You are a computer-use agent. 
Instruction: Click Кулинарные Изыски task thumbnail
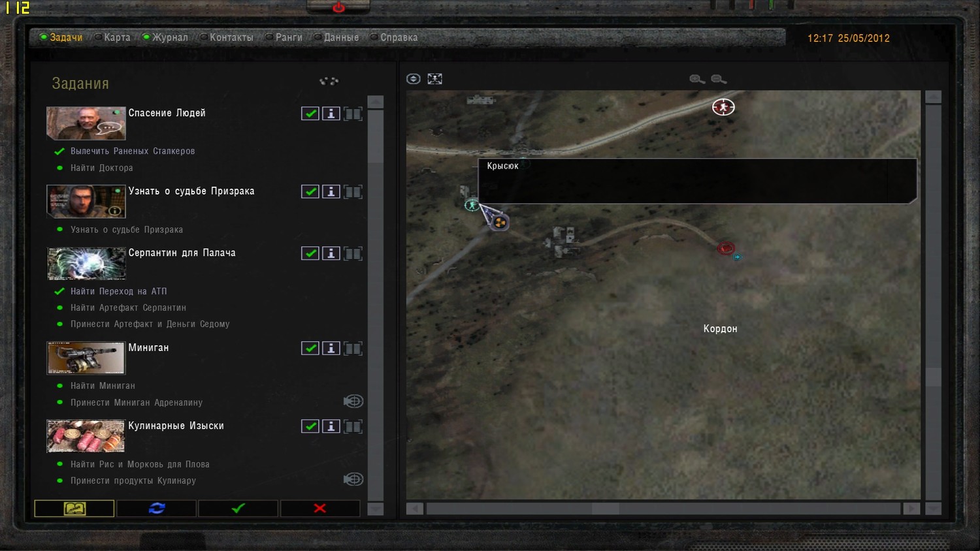[86, 435]
